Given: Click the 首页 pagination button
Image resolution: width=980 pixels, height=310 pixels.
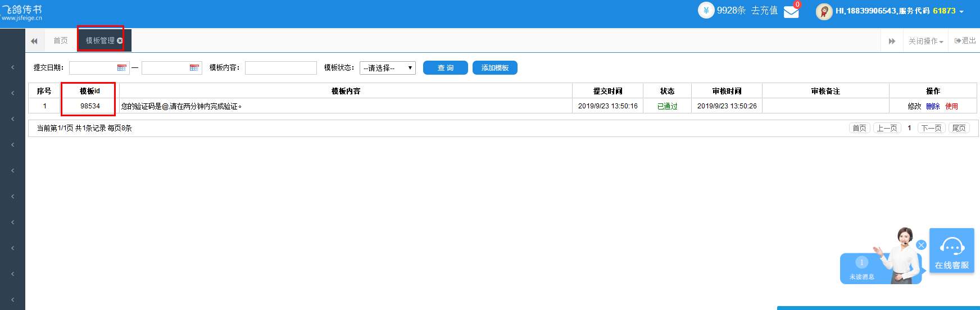Looking at the screenshot, I should pyautogui.click(x=859, y=128).
